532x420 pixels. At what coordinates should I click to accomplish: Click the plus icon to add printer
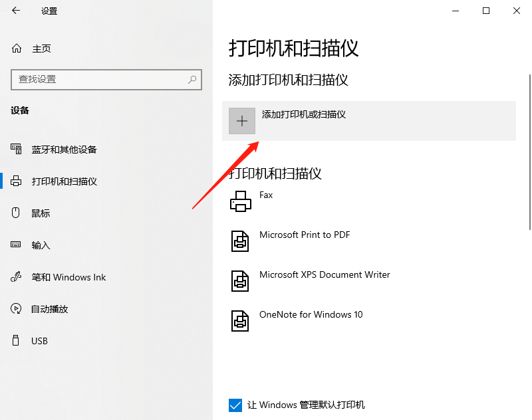coord(242,121)
